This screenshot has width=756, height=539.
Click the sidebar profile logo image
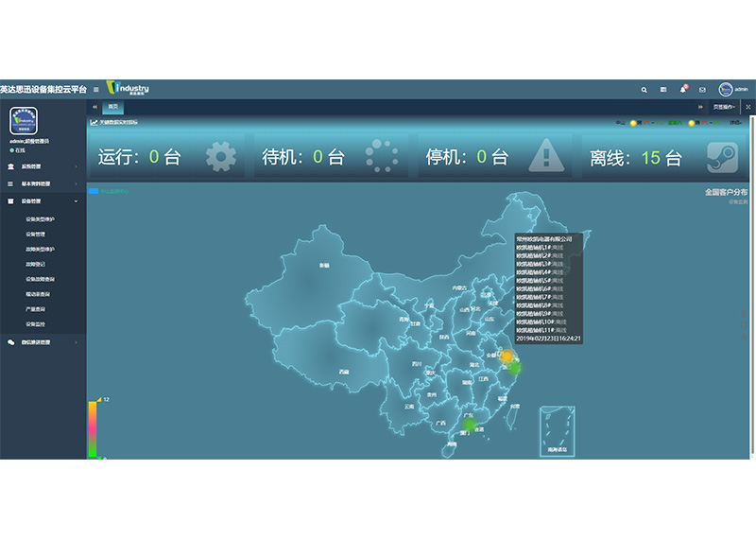pos(23,121)
